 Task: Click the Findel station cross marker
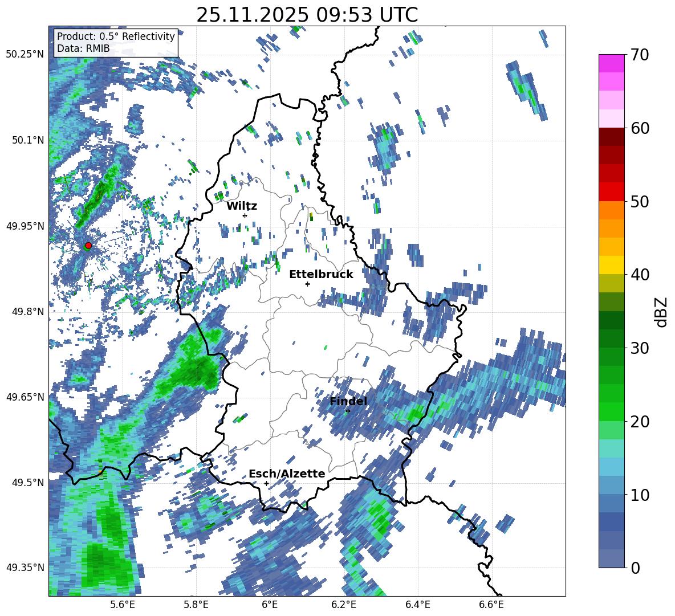pyautogui.click(x=348, y=411)
